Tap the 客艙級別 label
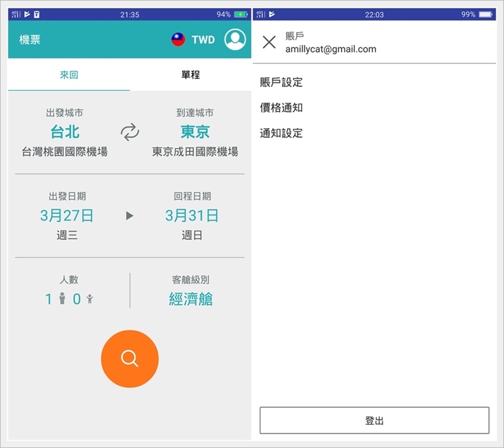 coord(191,280)
